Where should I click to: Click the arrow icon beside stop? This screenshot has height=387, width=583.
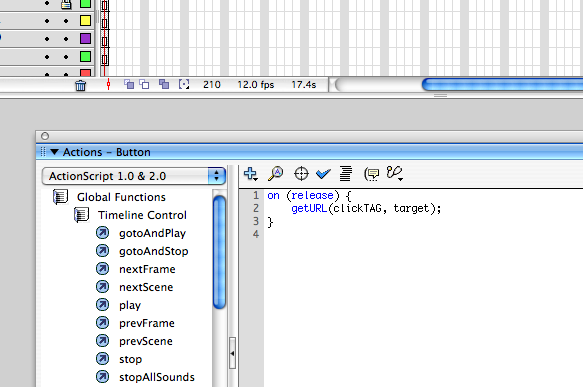tap(103, 359)
